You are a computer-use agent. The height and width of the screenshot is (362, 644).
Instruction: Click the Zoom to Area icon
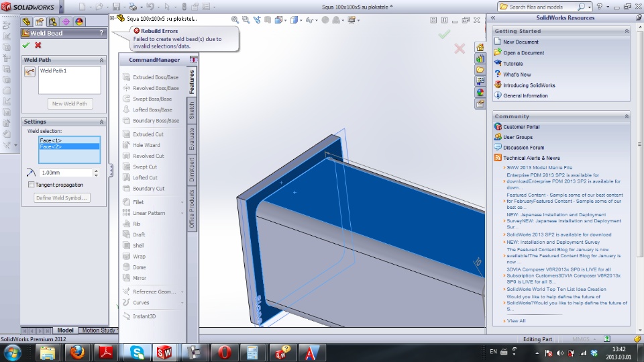[246, 19]
